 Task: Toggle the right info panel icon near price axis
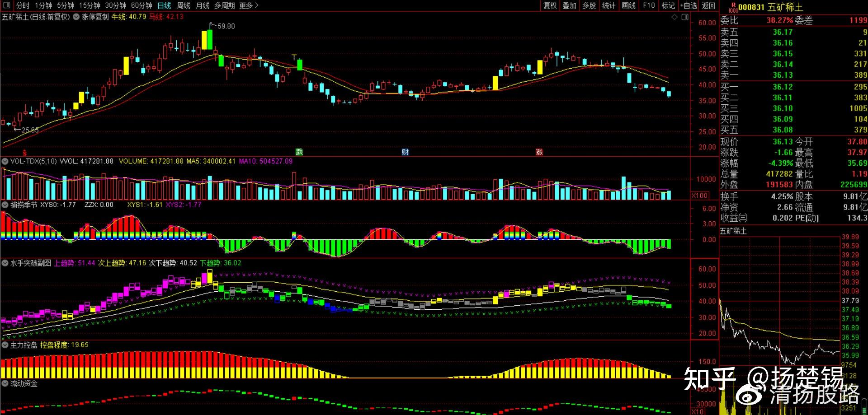pos(685,17)
